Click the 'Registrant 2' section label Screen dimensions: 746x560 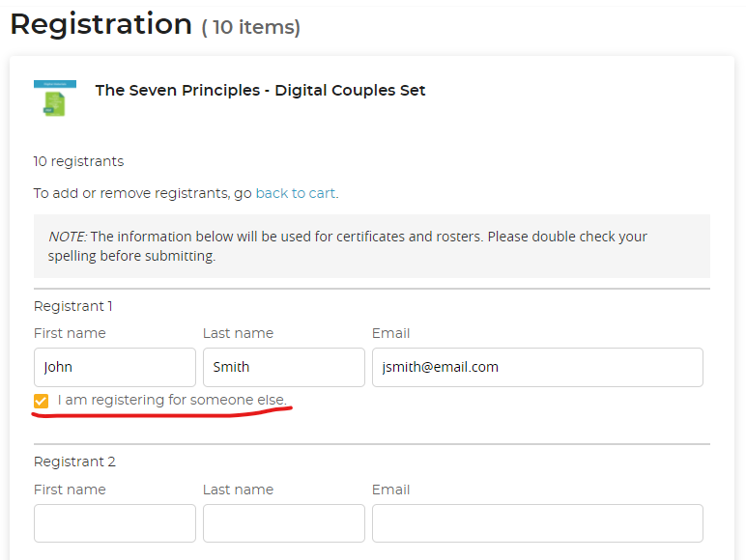click(74, 462)
